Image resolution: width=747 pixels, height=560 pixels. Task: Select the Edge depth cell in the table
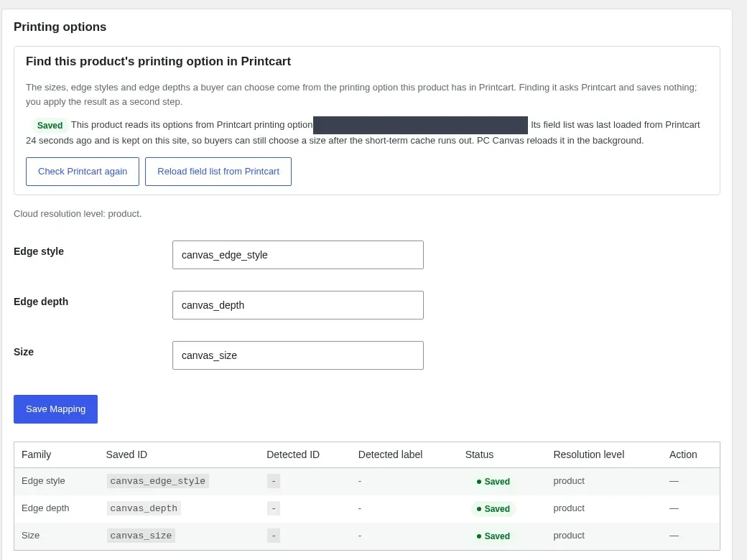pos(45,508)
